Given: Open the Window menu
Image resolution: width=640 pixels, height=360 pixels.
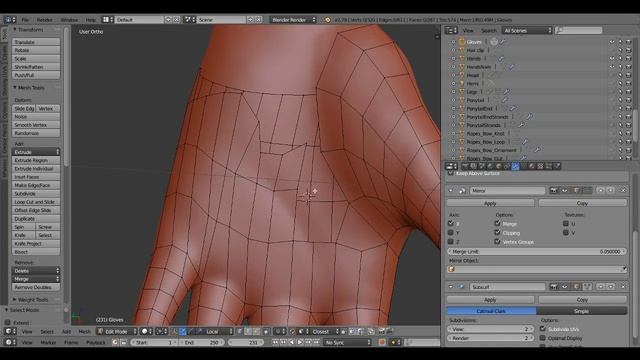Looking at the screenshot, I should click(x=69, y=20).
